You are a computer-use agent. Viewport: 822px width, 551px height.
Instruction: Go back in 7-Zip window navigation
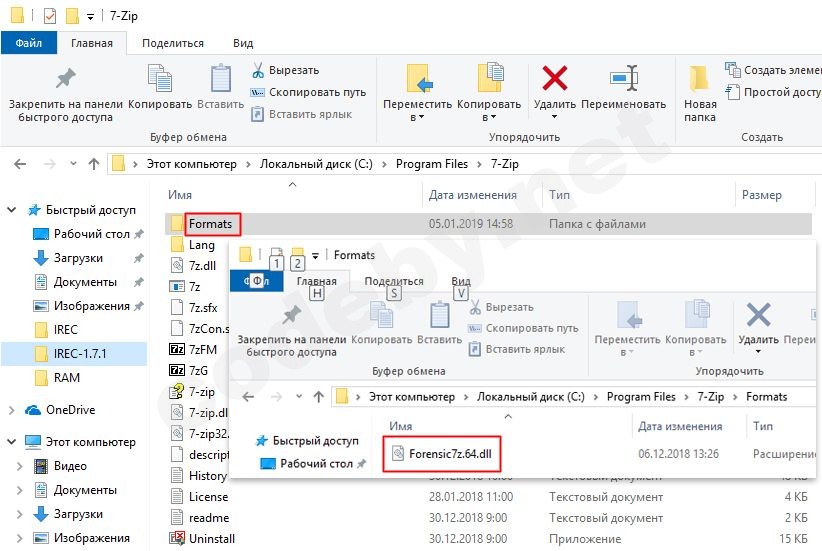pyautogui.click(x=20, y=164)
